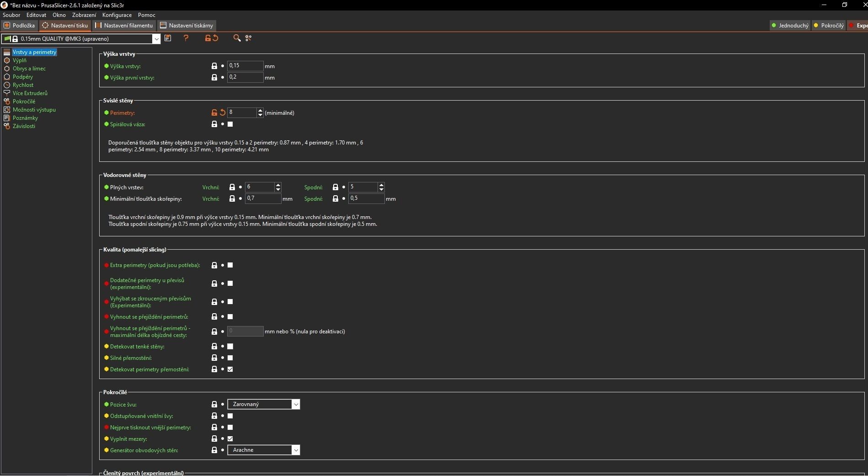Increase Vrchní solid layers with up arrow
The width and height of the screenshot is (868, 476).
(x=278, y=185)
